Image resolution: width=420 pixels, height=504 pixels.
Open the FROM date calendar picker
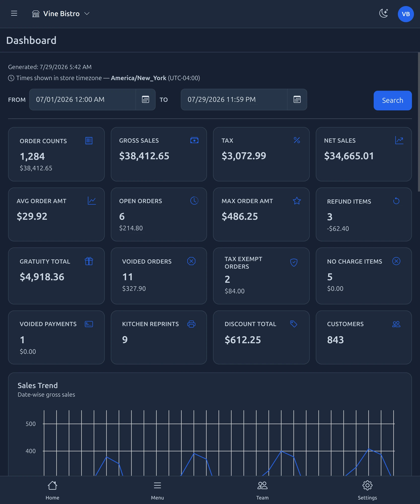(x=146, y=99)
